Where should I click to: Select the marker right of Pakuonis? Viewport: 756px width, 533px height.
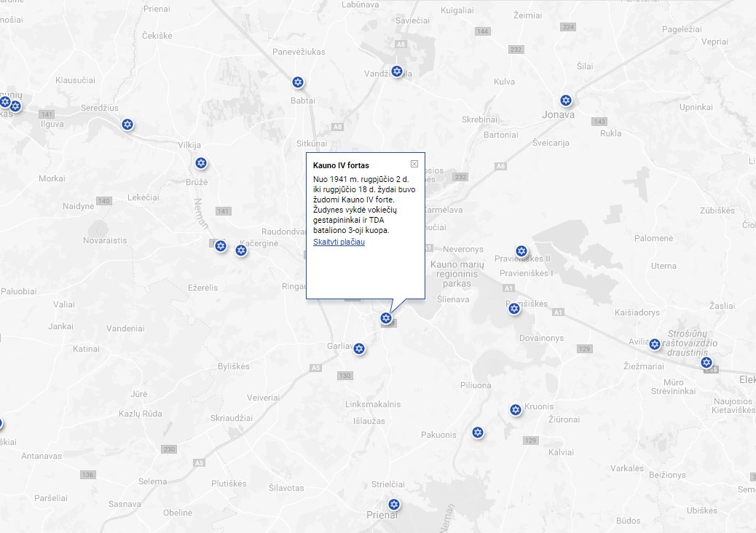(478, 433)
